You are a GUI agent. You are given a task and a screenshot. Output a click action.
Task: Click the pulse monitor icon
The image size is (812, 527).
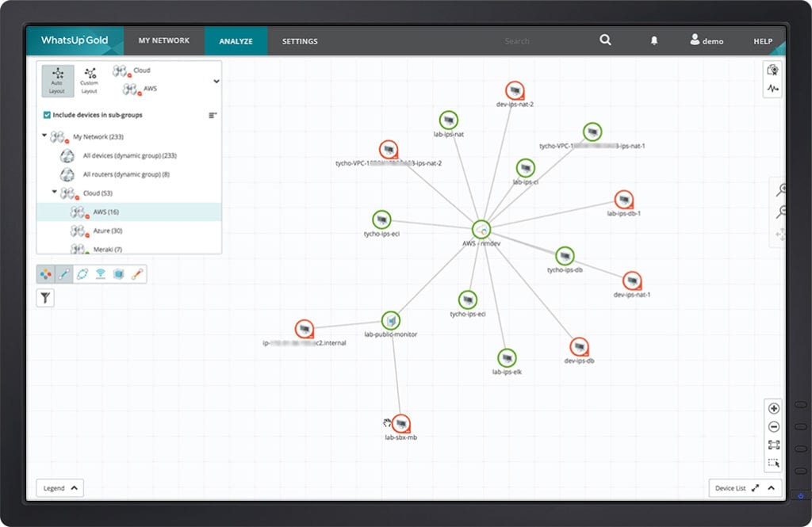coord(773,89)
